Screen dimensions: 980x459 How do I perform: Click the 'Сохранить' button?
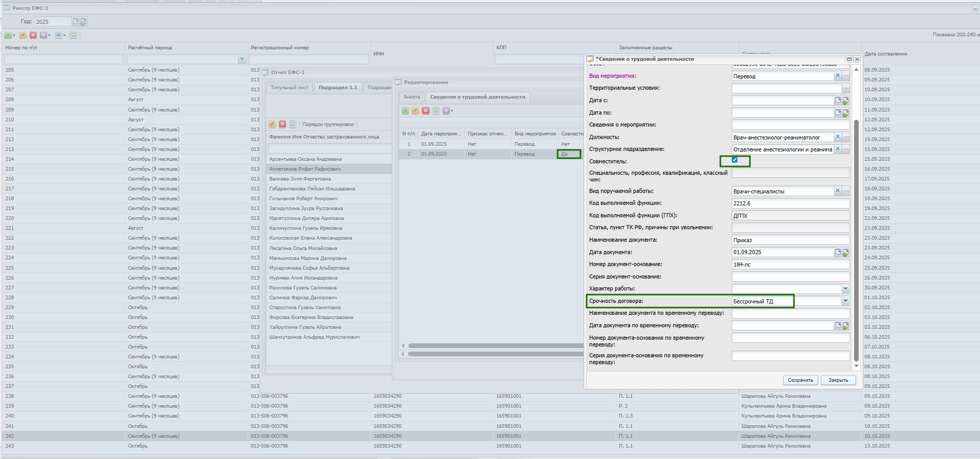pyautogui.click(x=800, y=380)
